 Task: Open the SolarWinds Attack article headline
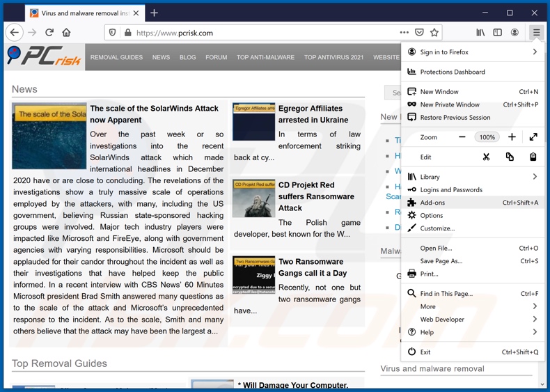(x=154, y=114)
